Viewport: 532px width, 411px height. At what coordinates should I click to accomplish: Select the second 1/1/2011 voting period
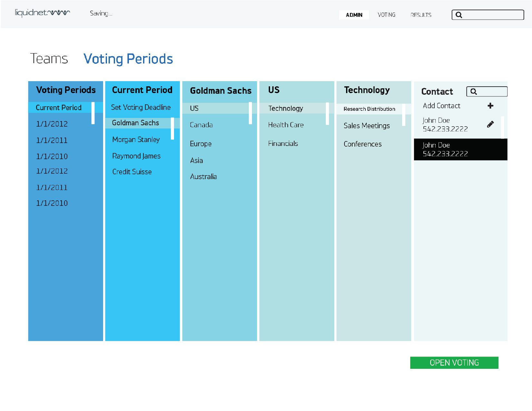coord(52,187)
